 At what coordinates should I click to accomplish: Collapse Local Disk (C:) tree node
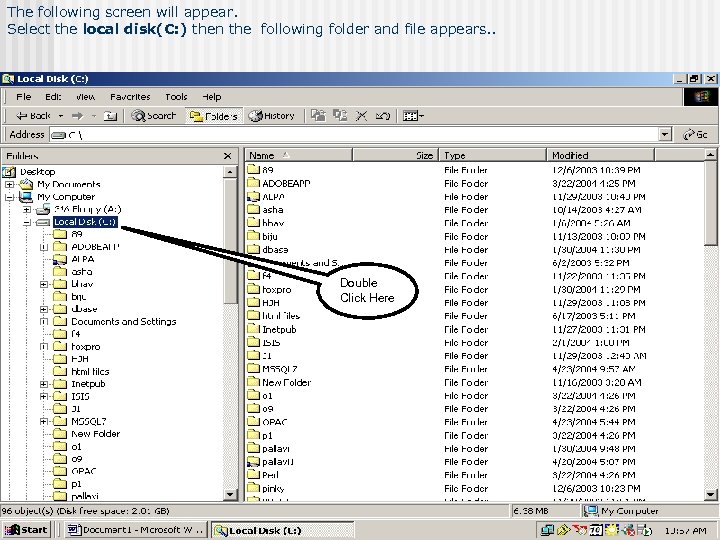[x=27, y=222]
